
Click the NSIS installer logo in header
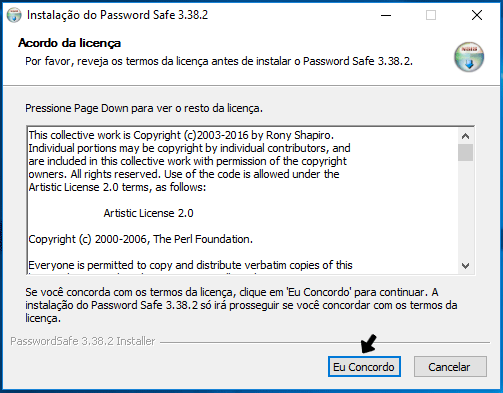point(469,57)
